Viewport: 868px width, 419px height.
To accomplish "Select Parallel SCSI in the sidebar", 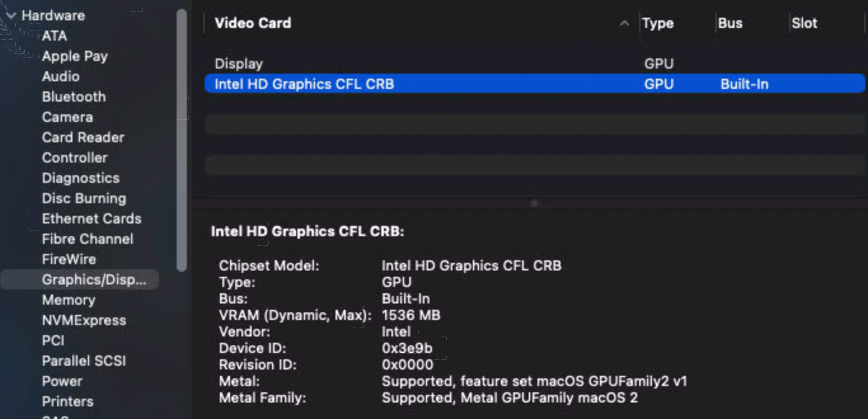I will (84, 361).
